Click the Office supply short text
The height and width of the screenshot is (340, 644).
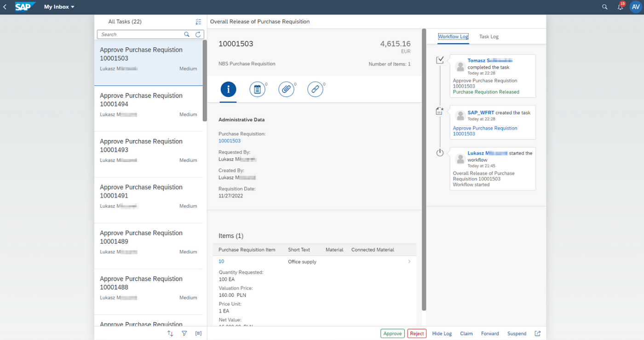coord(302,262)
